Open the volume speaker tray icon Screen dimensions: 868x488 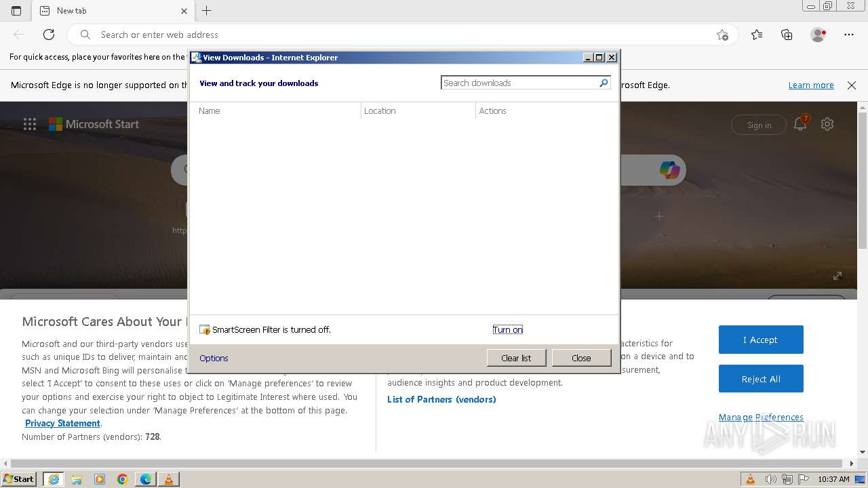point(771,479)
